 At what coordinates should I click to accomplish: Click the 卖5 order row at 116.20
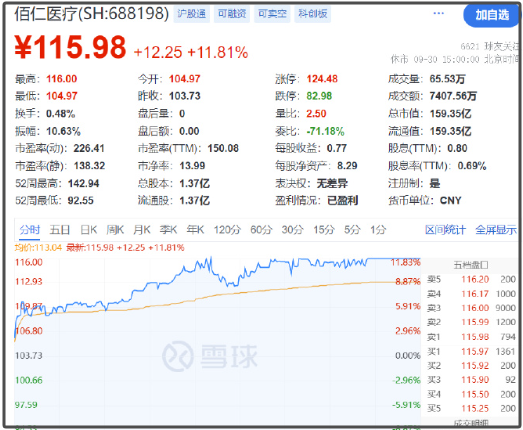click(x=471, y=280)
